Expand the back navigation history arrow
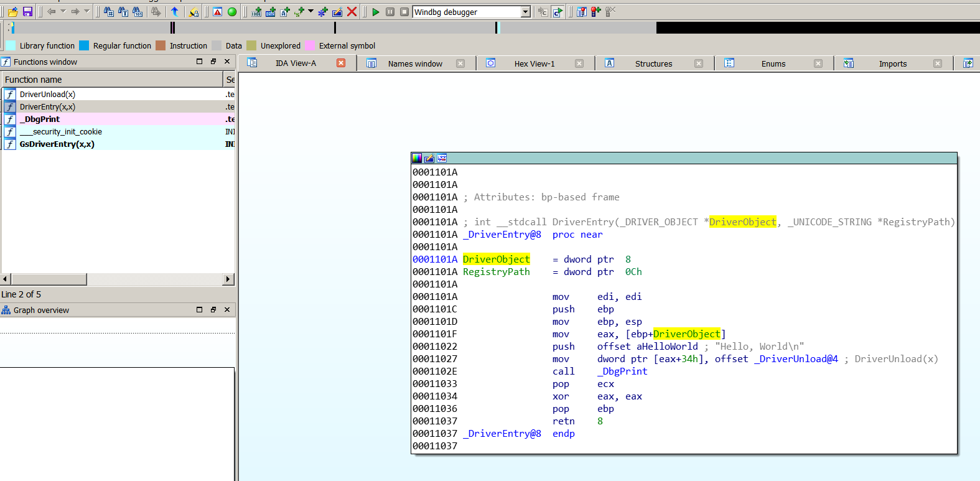The height and width of the screenshot is (481, 980). coord(63,12)
